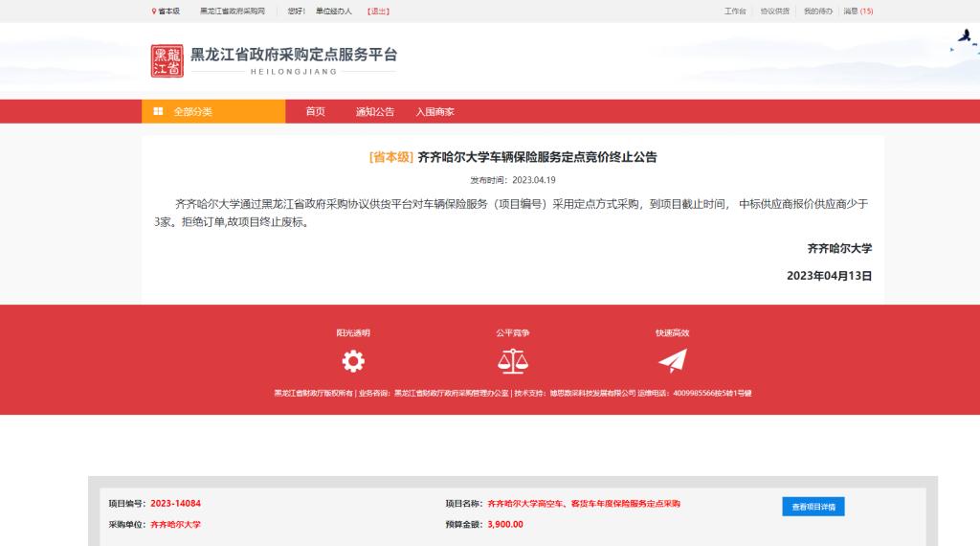Expand the 全部分类 category menu
The height and width of the screenshot is (546, 980).
click(213, 111)
